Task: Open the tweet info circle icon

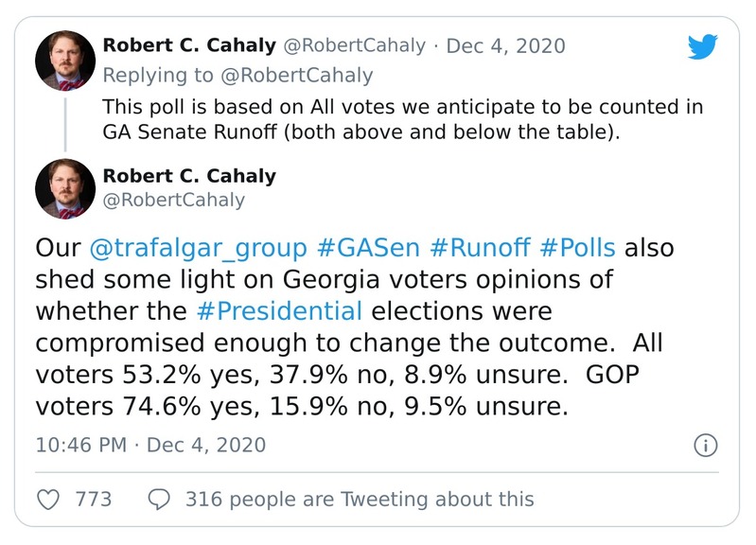Action: coord(705,445)
